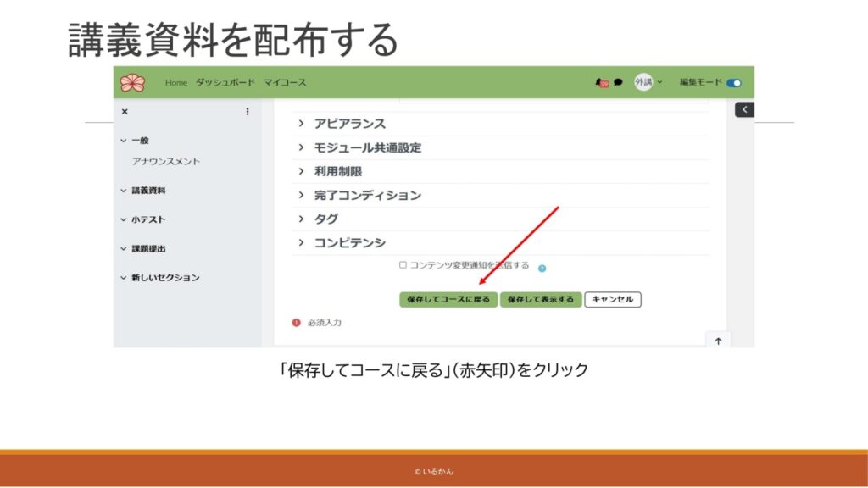Viewport: 868px width, 488px height.
Task: Open the collapsed block drawer arrow
Action: (743, 109)
